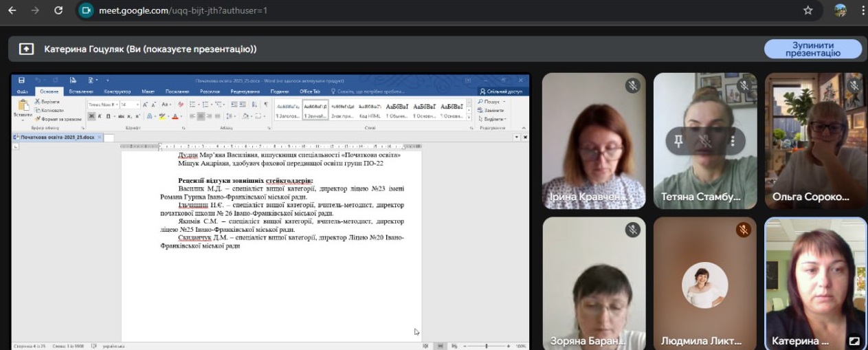Click Зупинити презентацію button
Screen dimensions: 868x350
click(813, 49)
